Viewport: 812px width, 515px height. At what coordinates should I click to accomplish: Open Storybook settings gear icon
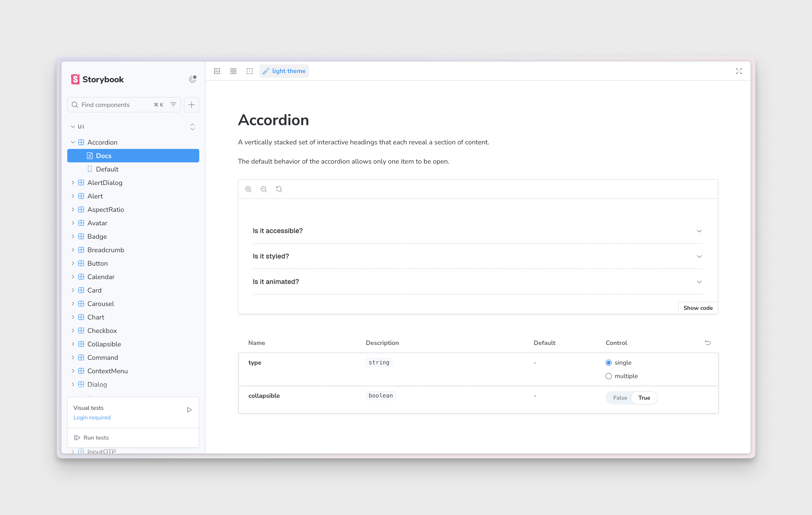[x=192, y=79]
